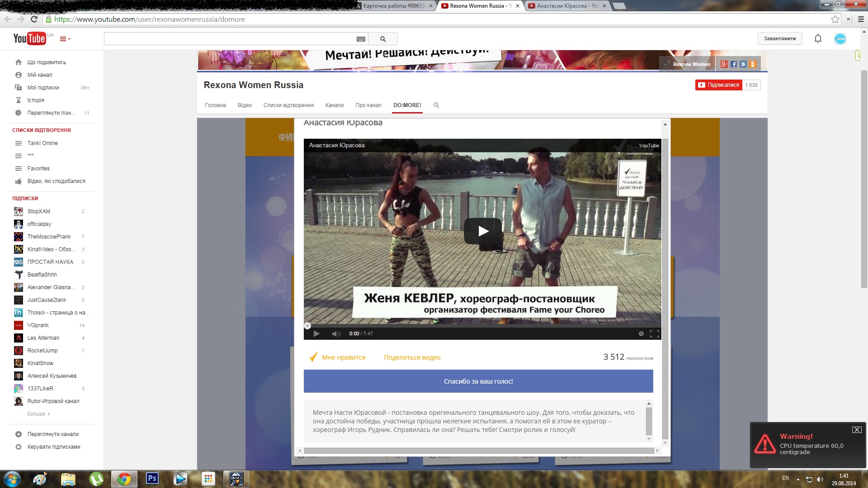Open the RocketJump subscription
Viewport: 868px width, 488px height.
click(x=42, y=351)
